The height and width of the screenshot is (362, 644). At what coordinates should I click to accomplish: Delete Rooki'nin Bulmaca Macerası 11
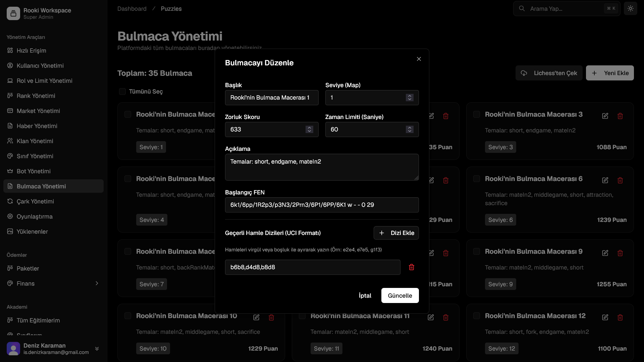click(446, 317)
